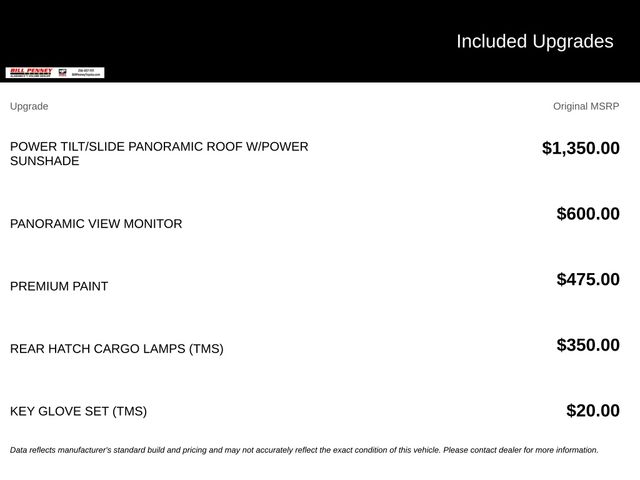This screenshot has height=480, width=640.
Task: Click the emblem icon in dealer banner
Action: 62,73
